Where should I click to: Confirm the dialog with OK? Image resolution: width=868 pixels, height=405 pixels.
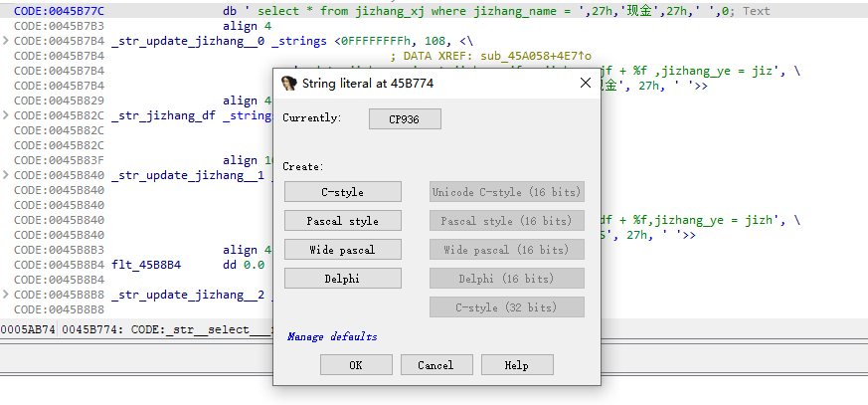pos(356,365)
